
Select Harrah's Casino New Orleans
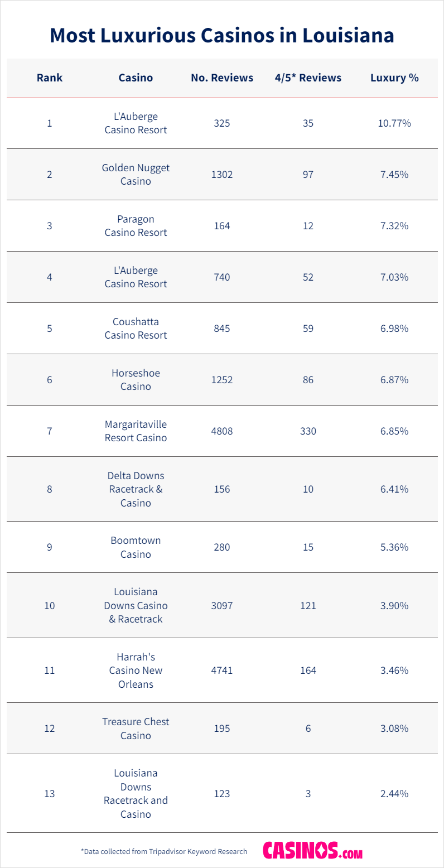(136, 671)
